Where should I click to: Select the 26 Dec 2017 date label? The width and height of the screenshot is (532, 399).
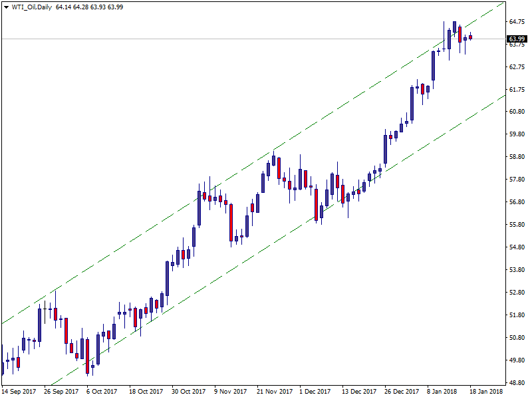[x=402, y=392]
